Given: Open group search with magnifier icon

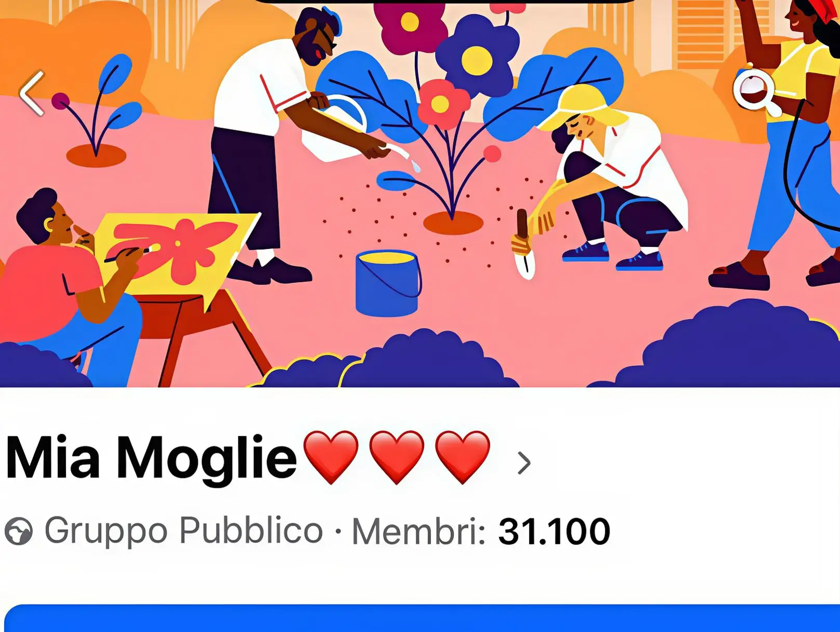Looking at the screenshot, I should coord(757,92).
